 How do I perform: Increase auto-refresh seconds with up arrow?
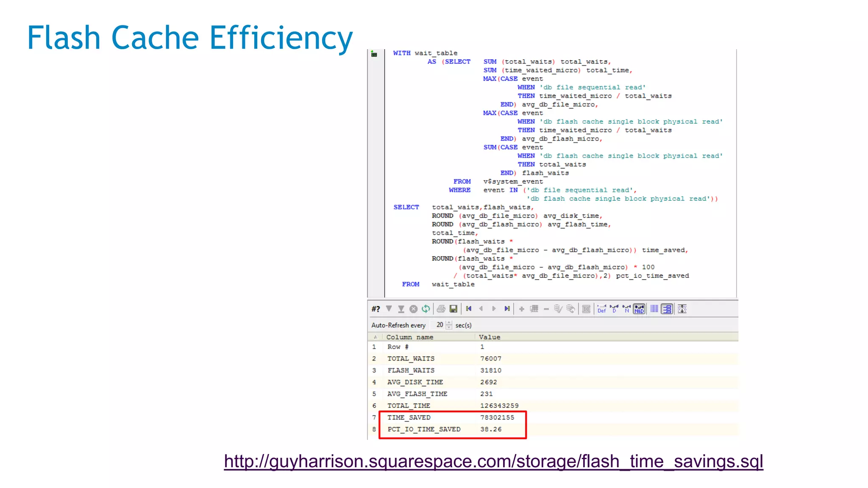click(449, 323)
